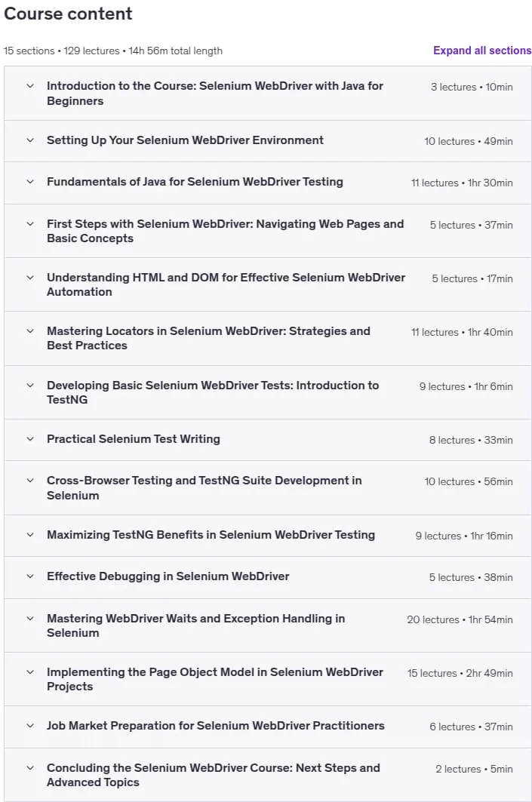
Task: Expand the First Steps with Selenium WebDriver chevron
Action: [30, 224]
